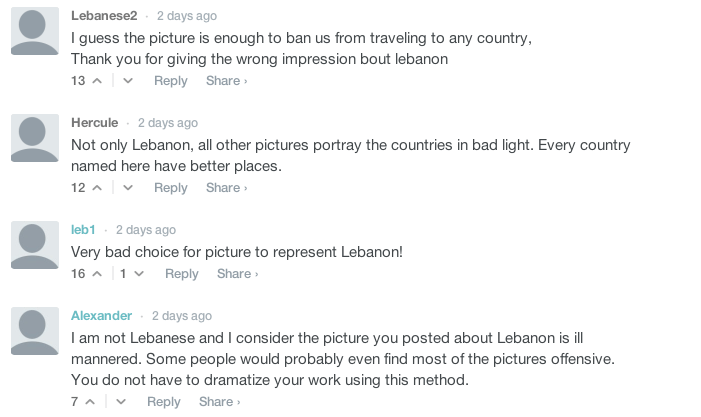The height and width of the screenshot is (417, 701).
Task: Reply to Hercule's comment
Action: pos(171,188)
